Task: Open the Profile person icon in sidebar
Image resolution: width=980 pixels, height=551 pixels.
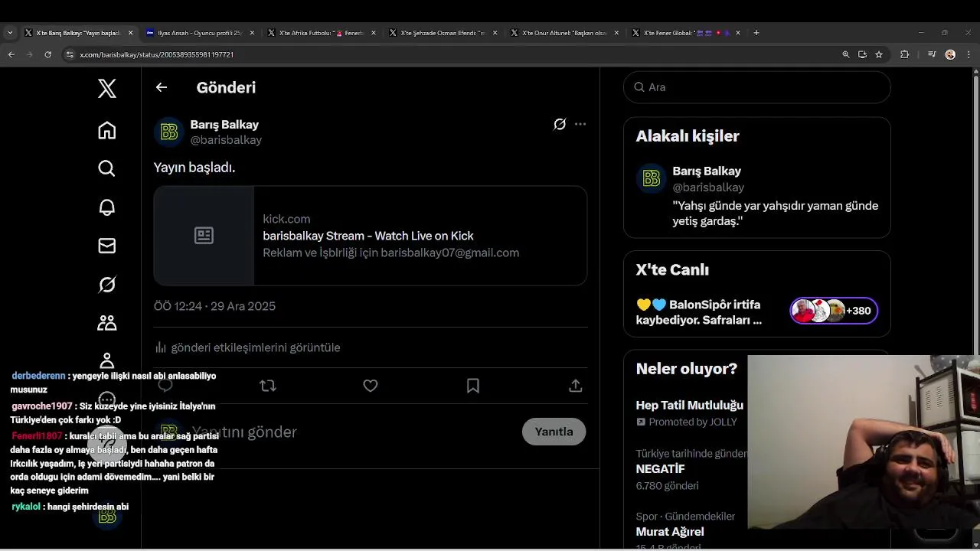Action: pos(107,360)
